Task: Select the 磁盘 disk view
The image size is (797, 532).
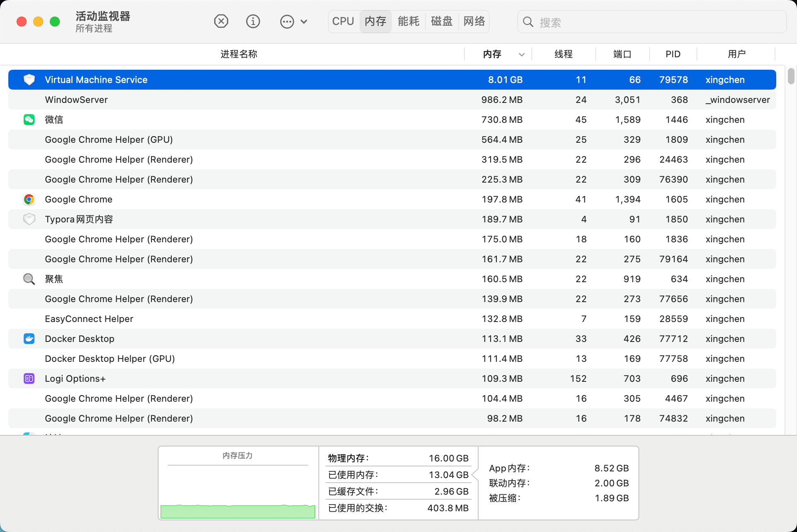Action: click(x=441, y=21)
